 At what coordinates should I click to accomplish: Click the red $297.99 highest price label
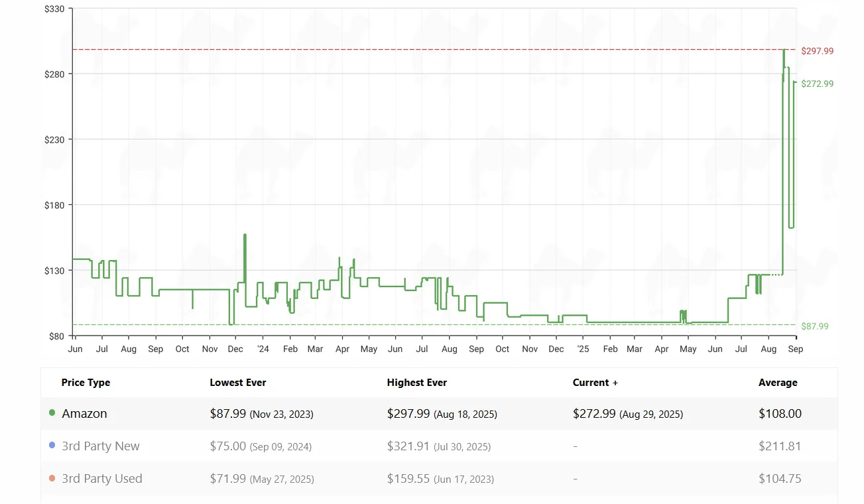tap(818, 50)
